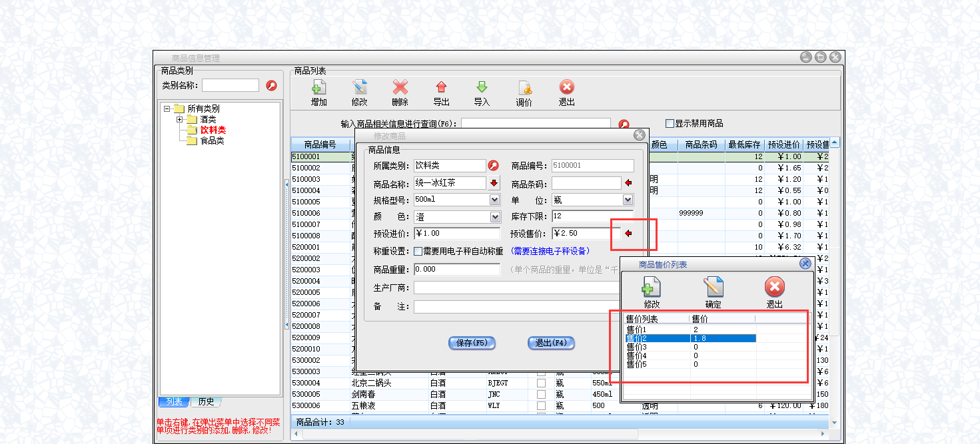The width and height of the screenshot is (980, 444).
Task: Open the 调价 (price adjust) tool
Action: (524, 88)
